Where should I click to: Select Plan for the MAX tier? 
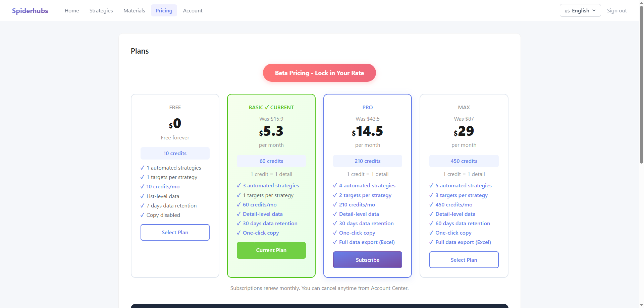(x=464, y=260)
